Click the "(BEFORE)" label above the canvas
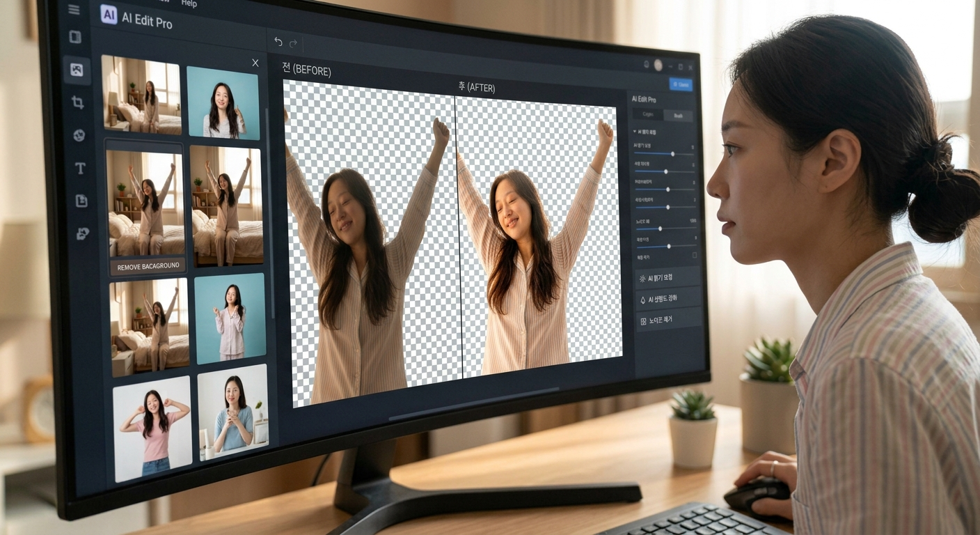Screen dimensions: 980x535 coord(311,70)
